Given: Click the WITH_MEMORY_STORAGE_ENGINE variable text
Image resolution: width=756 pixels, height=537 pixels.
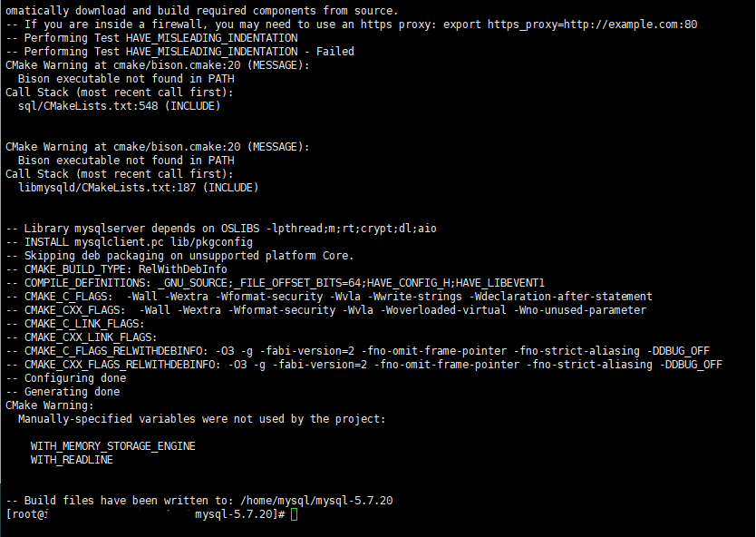Looking at the screenshot, I should (x=112, y=446).
